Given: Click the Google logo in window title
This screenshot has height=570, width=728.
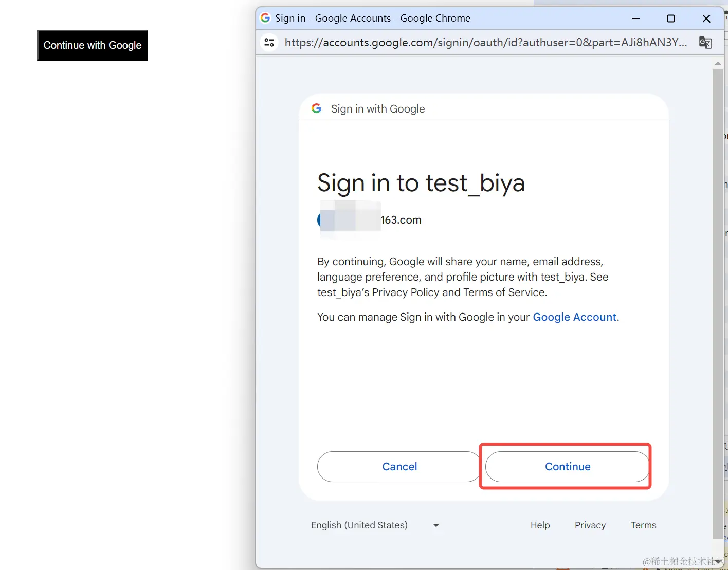Looking at the screenshot, I should pos(265,18).
